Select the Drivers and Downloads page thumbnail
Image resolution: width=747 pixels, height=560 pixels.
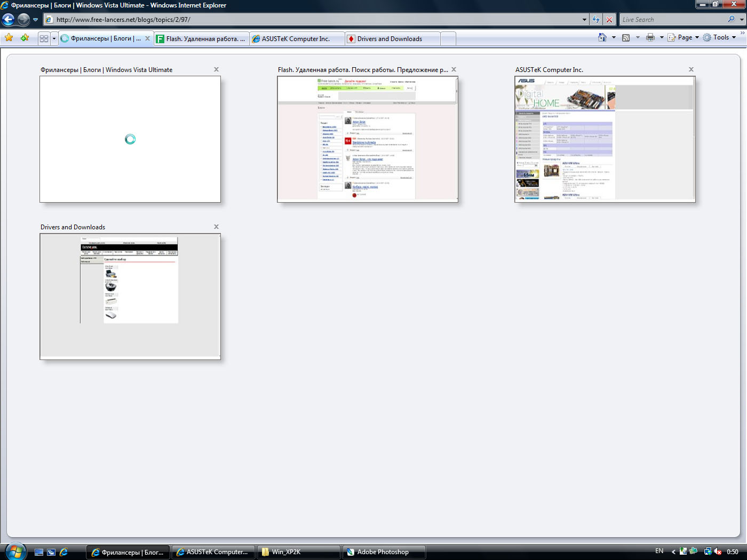[130, 297]
